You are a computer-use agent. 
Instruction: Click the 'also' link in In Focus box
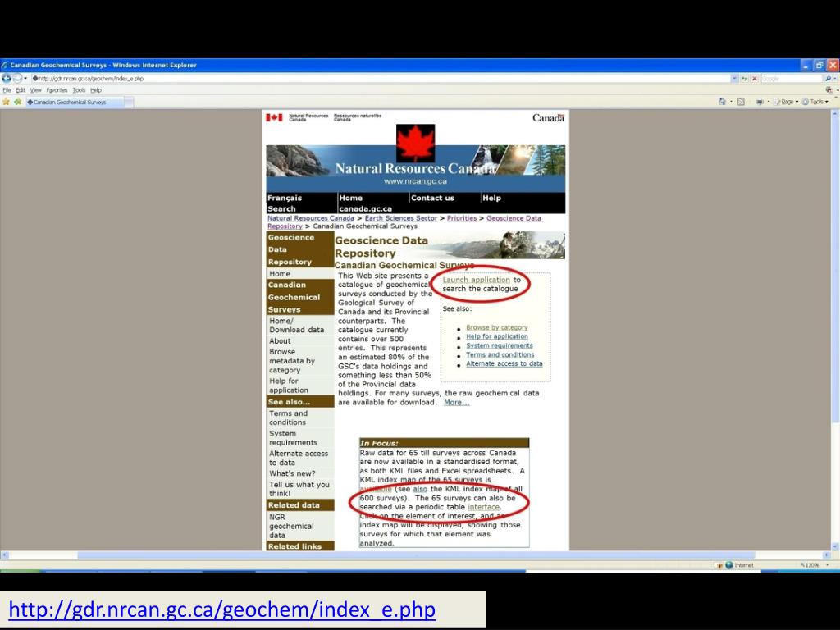[420, 489]
